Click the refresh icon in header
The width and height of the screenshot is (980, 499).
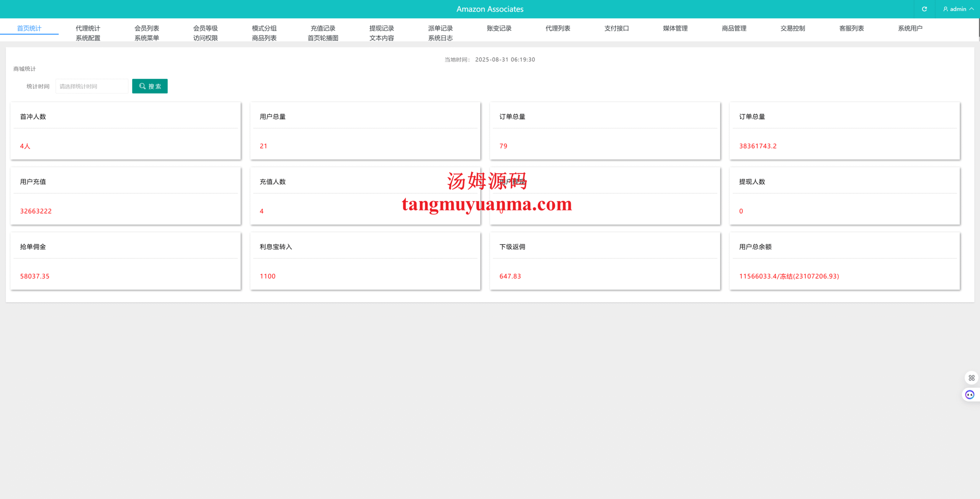[924, 9]
